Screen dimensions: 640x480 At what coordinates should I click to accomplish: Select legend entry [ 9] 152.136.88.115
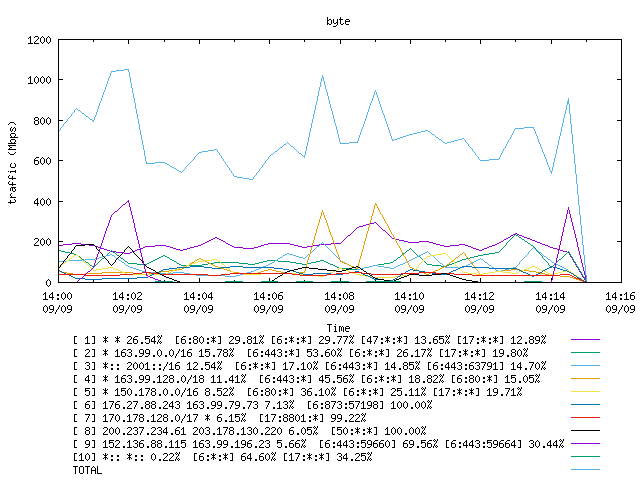318,444
